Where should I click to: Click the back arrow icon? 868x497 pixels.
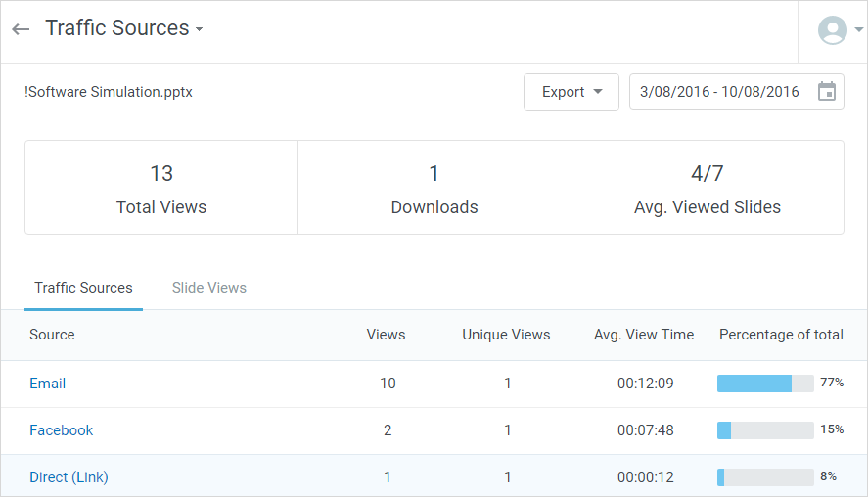[21, 29]
